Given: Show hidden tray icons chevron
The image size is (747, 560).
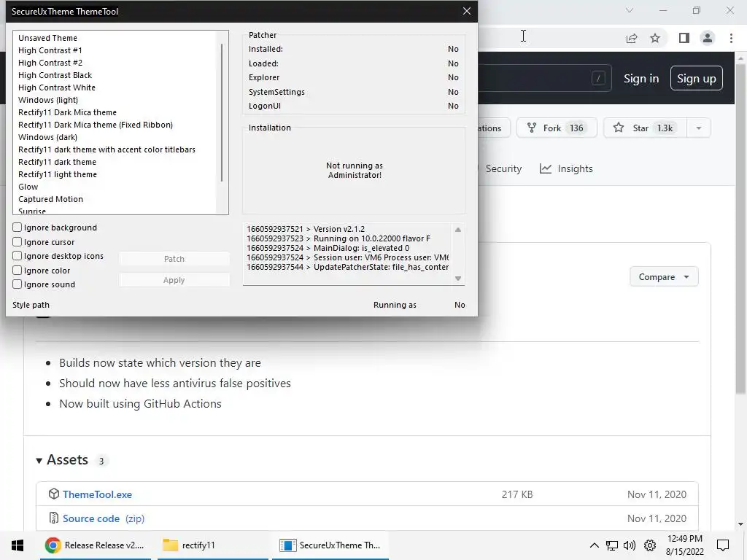Looking at the screenshot, I should (x=594, y=545).
